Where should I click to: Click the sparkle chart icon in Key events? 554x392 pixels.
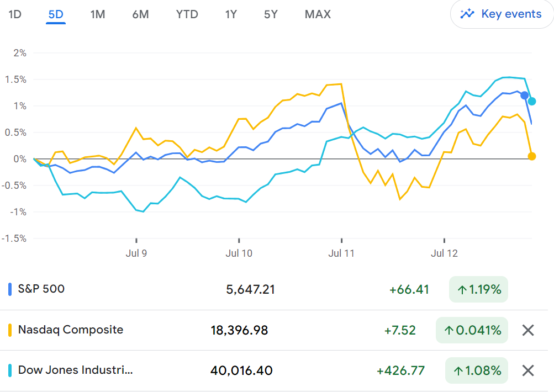467,14
